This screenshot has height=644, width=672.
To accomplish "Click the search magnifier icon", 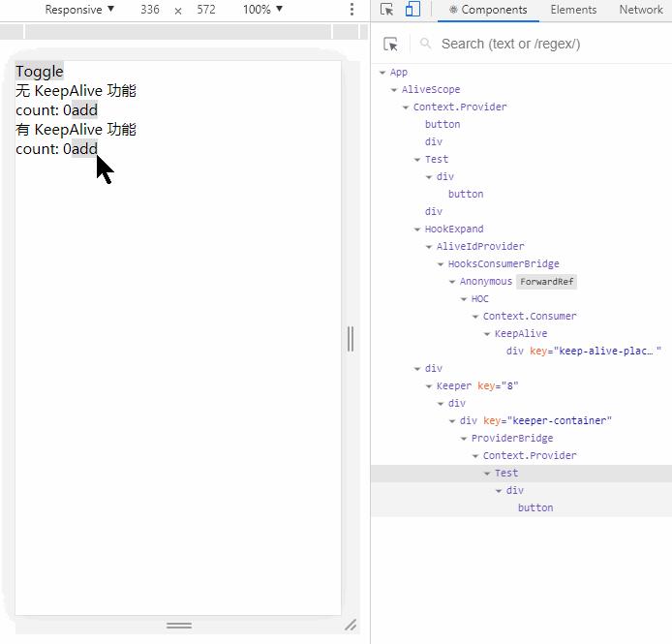I will [x=426, y=44].
